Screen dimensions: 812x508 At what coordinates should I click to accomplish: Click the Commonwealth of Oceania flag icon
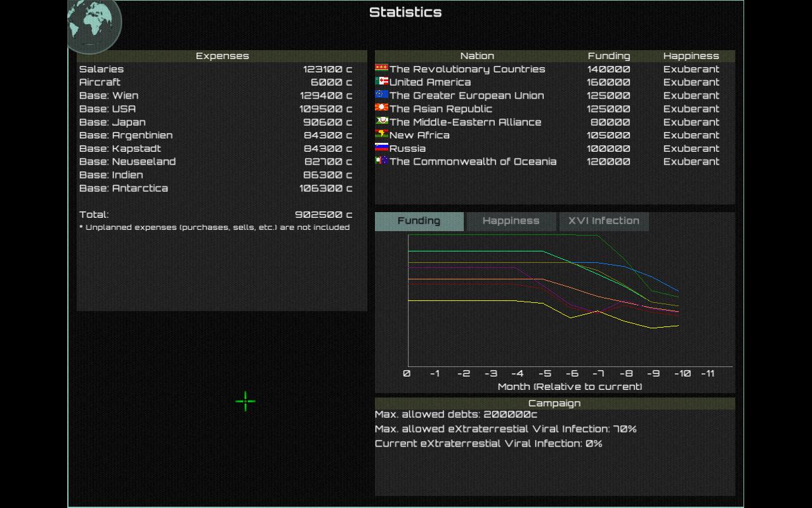point(381,161)
